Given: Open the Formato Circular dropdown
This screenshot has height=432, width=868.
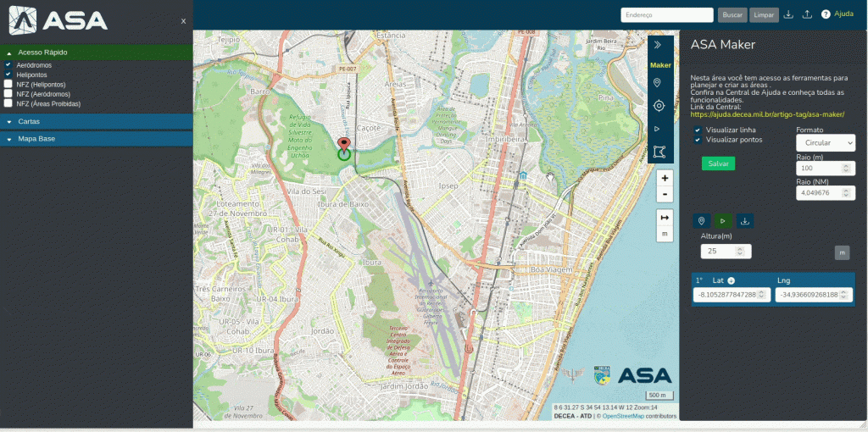Looking at the screenshot, I should tap(826, 142).
